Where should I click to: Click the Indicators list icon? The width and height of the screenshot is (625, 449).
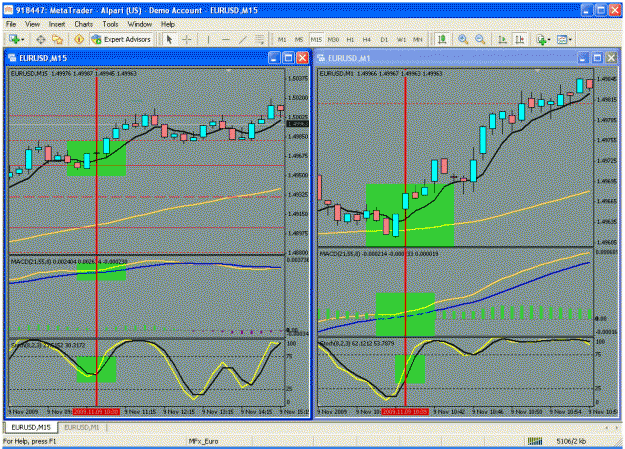[x=541, y=39]
